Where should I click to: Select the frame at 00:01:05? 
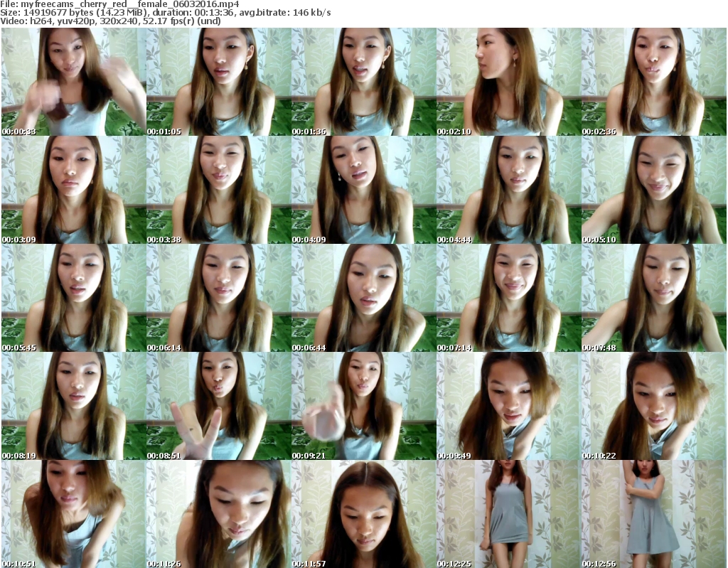[218, 82]
